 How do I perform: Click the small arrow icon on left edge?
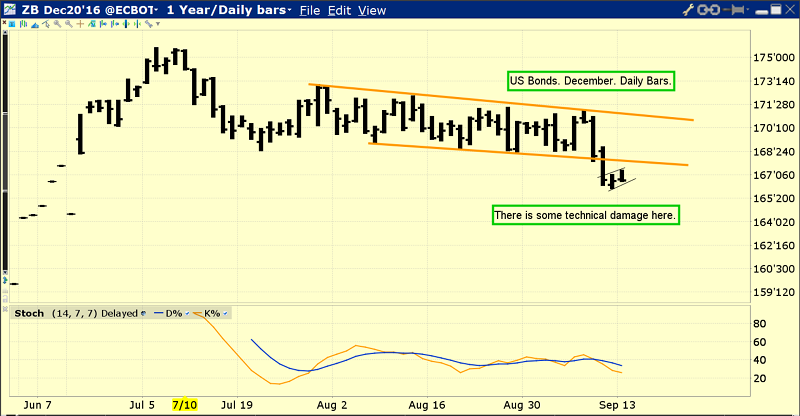click(x=5, y=280)
